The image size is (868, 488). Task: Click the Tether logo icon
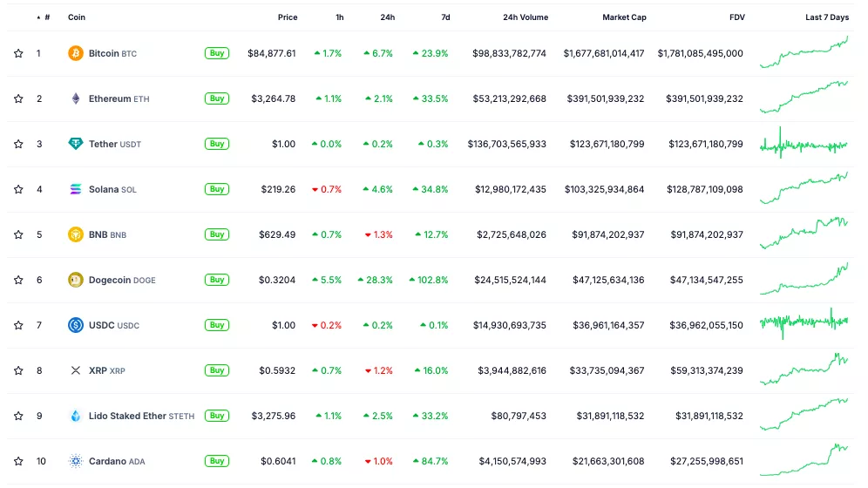76,144
